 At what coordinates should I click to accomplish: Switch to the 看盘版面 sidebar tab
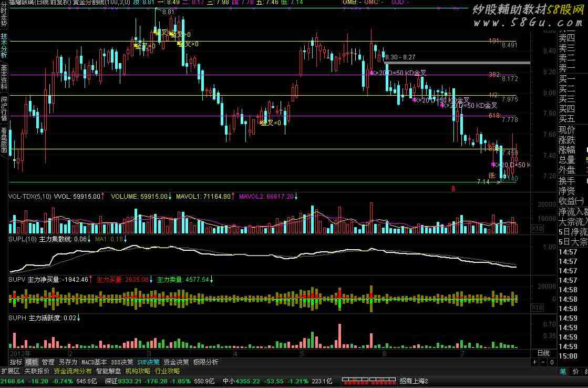[4, 140]
